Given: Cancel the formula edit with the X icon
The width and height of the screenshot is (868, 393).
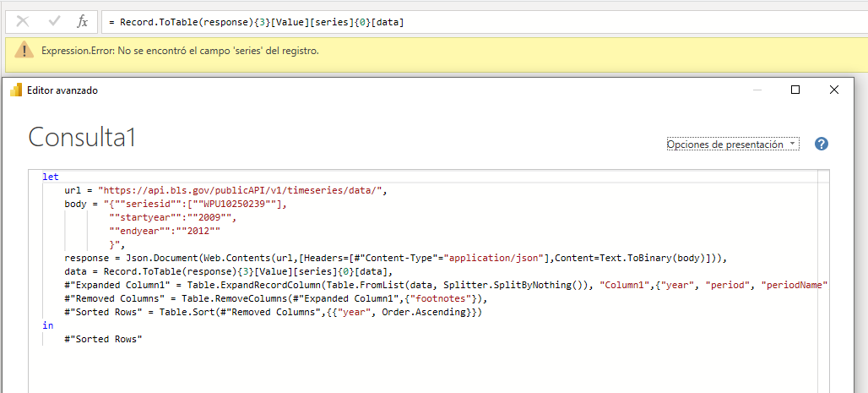Looking at the screenshot, I should pyautogui.click(x=24, y=22).
